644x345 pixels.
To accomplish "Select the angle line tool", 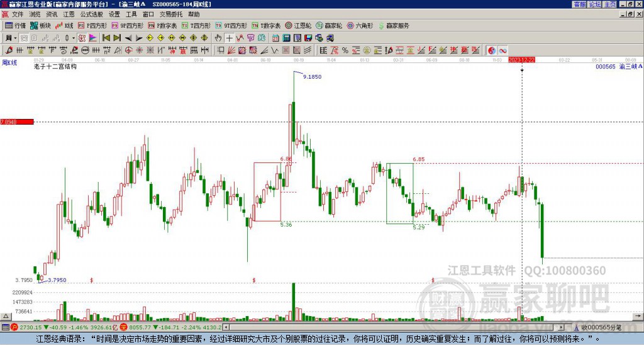I will coord(264,50).
